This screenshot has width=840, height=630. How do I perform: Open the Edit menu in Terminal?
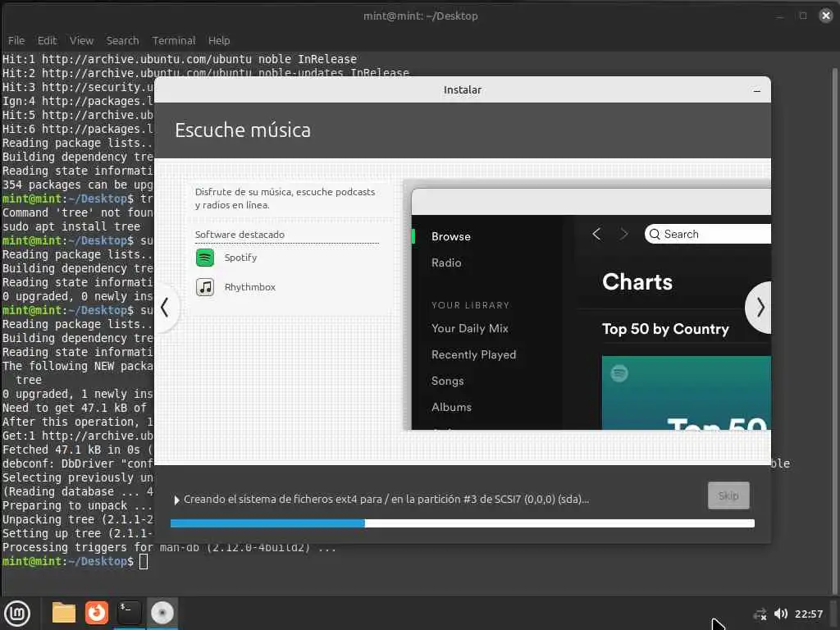coord(47,41)
